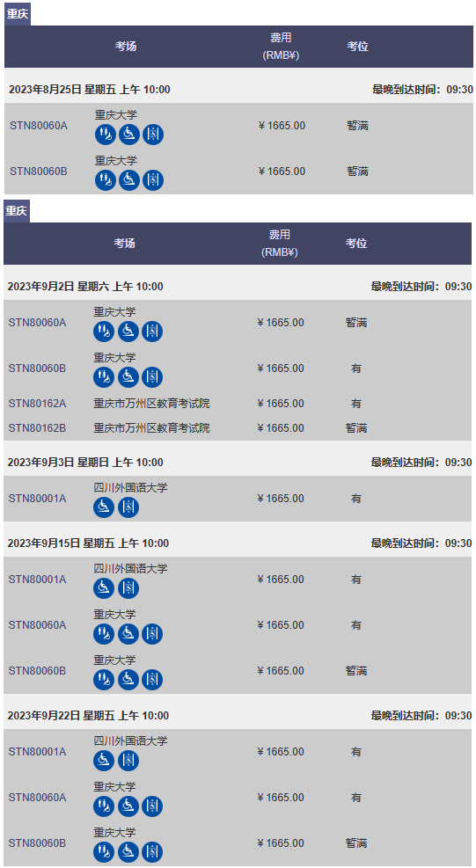Open test center STN80162A link
476x868 pixels.
pos(37,404)
